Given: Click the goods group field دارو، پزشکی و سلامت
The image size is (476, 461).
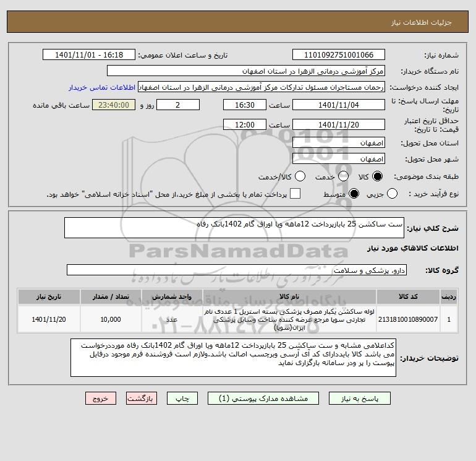Looking at the screenshot, I should [x=237, y=270].
